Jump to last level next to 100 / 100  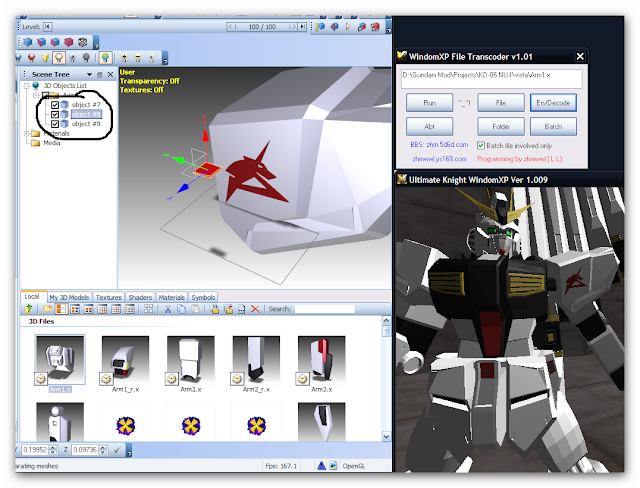[x=302, y=27]
